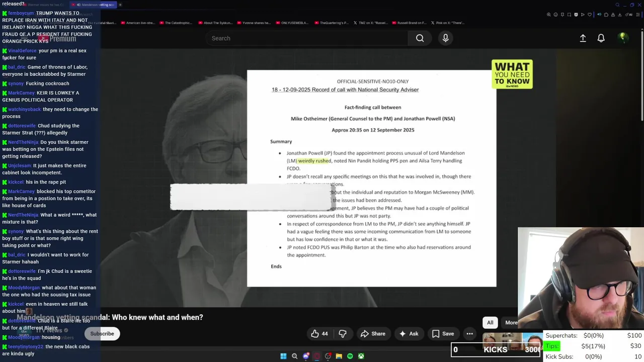Open TMZ on X bookmark

click(370, 23)
